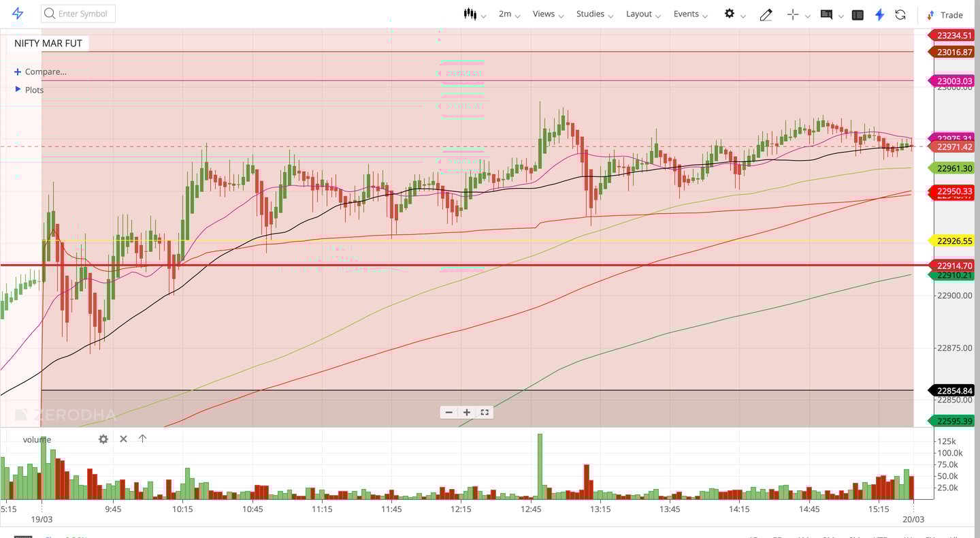The image size is (980, 538).
Task: Click the full-screen chart icon
Action: click(485, 412)
